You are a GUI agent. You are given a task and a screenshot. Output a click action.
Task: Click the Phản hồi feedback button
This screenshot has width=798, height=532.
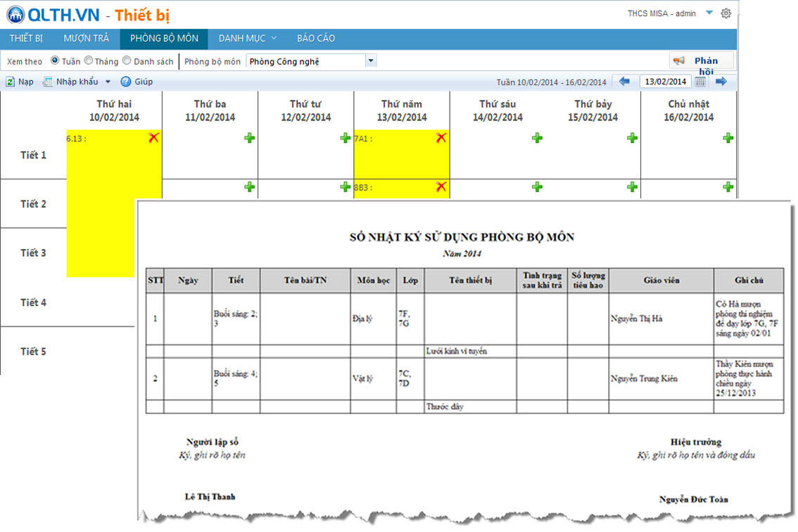tap(701, 61)
